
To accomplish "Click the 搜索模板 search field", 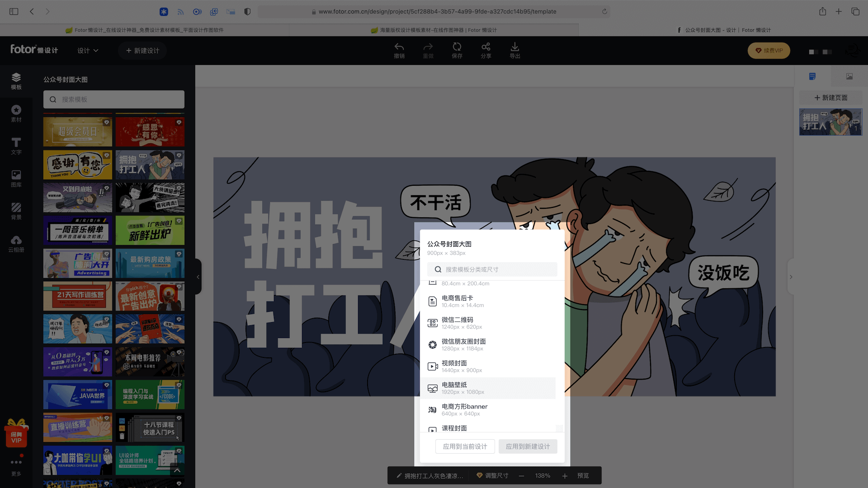I will (114, 99).
